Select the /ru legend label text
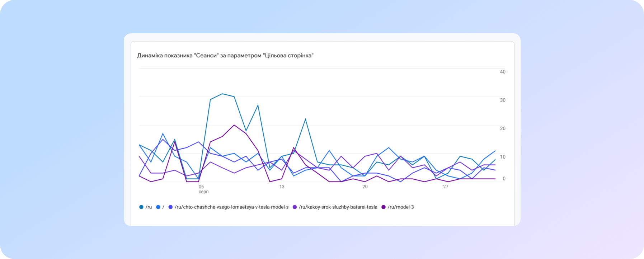Image resolution: width=644 pixels, height=259 pixels. (x=149, y=207)
